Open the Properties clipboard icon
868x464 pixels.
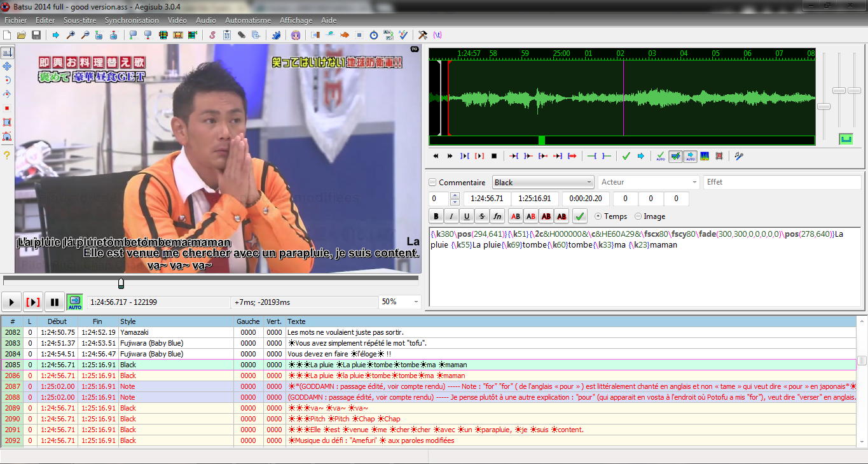click(227, 34)
